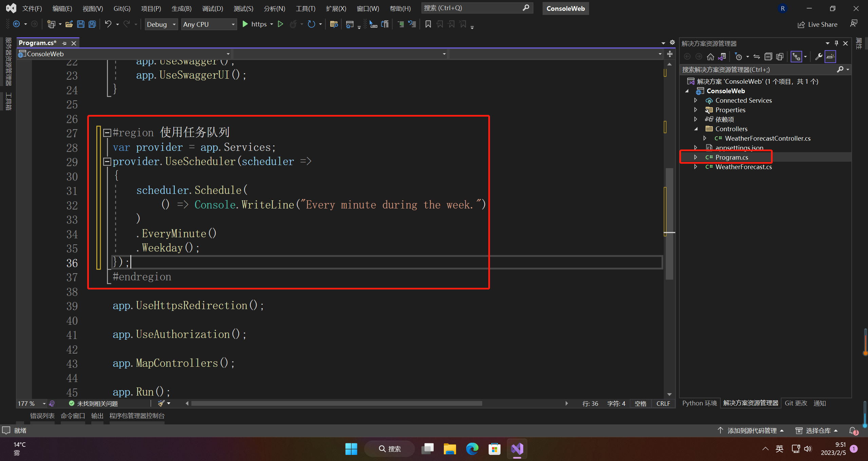Click the https run button
The width and height of the screenshot is (868, 461).
(x=255, y=24)
